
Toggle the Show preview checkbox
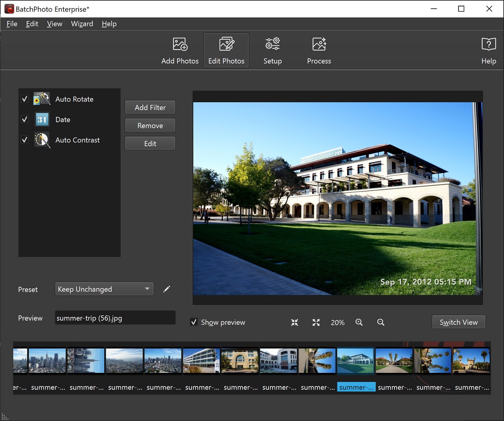coord(194,322)
